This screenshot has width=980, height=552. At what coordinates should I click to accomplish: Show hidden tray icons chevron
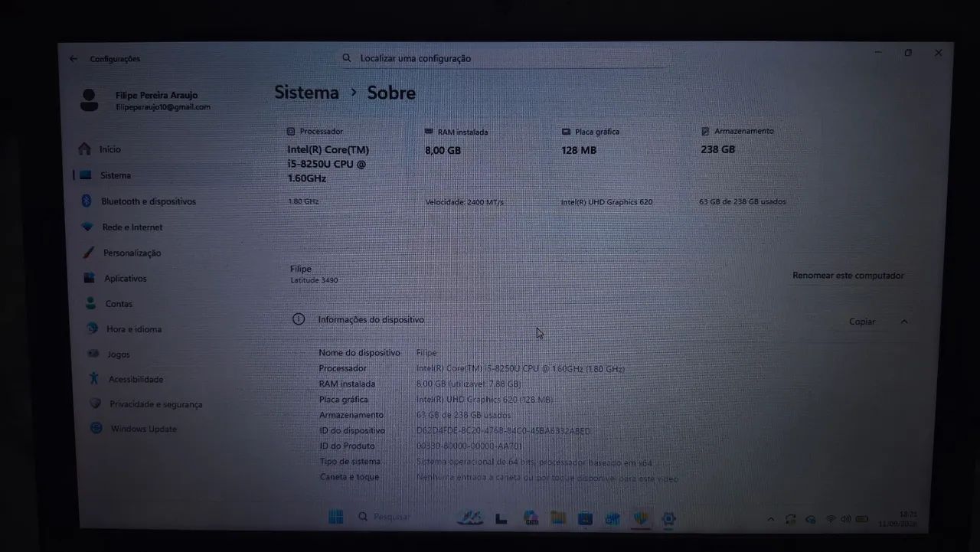[771, 520]
